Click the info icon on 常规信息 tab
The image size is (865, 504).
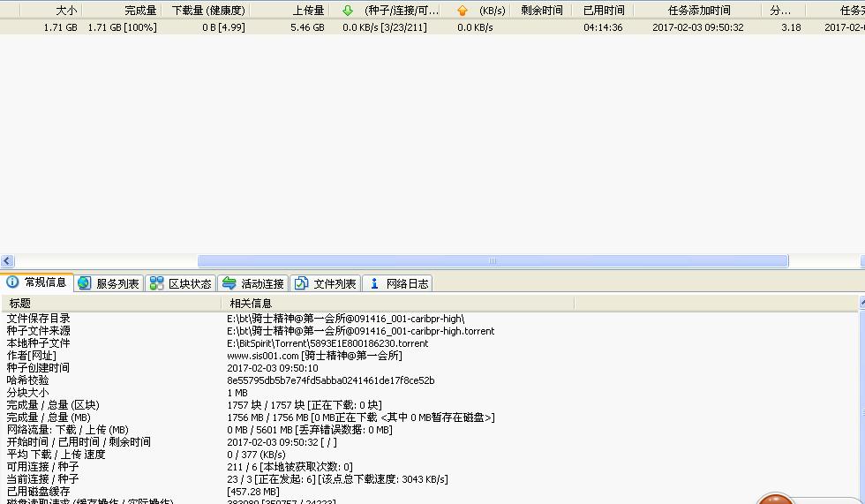pos(12,282)
